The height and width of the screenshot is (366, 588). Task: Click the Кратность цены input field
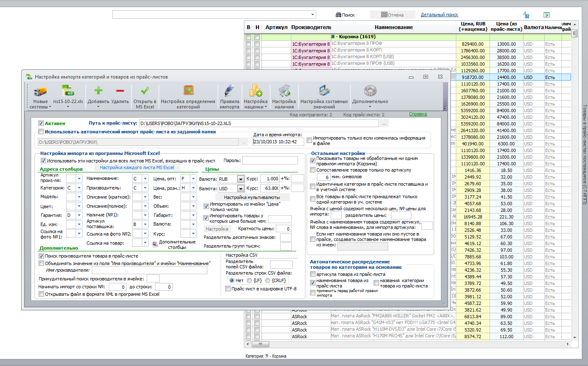283,228
